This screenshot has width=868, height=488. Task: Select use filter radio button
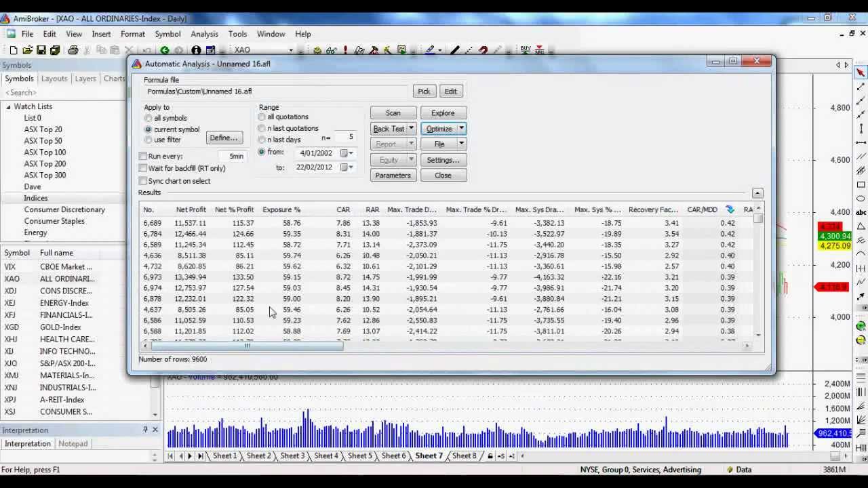148,140
